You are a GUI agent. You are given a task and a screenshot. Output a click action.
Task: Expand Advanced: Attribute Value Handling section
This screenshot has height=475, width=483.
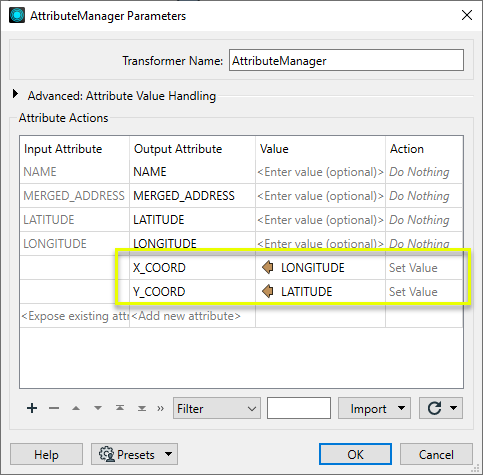pos(15,94)
